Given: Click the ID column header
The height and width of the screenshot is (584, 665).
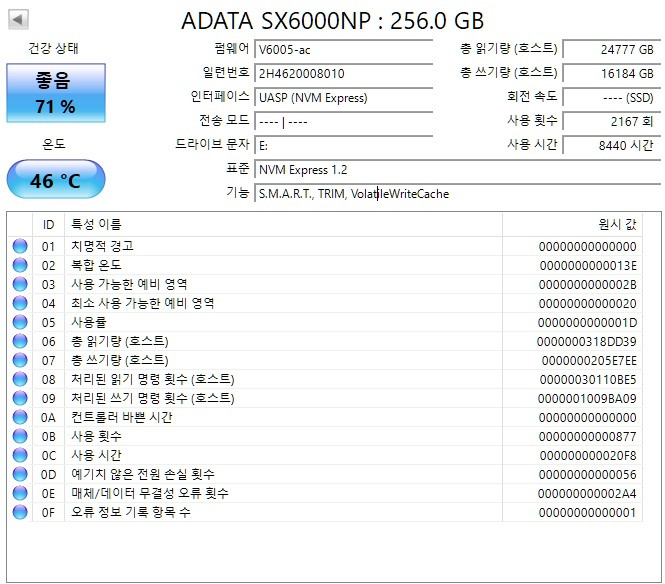Looking at the screenshot, I should click(x=48, y=224).
